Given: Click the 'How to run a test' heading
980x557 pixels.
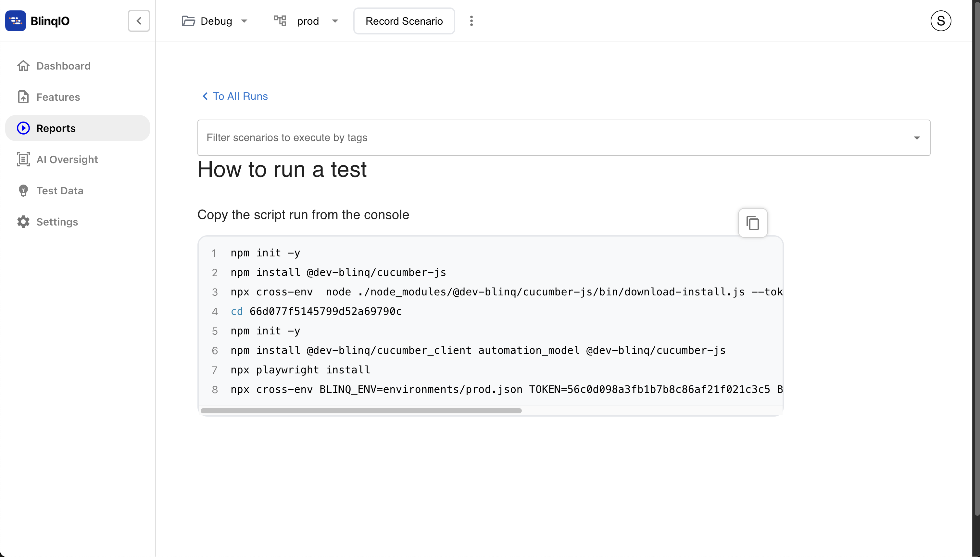Looking at the screenshot, I should (282, 169).
